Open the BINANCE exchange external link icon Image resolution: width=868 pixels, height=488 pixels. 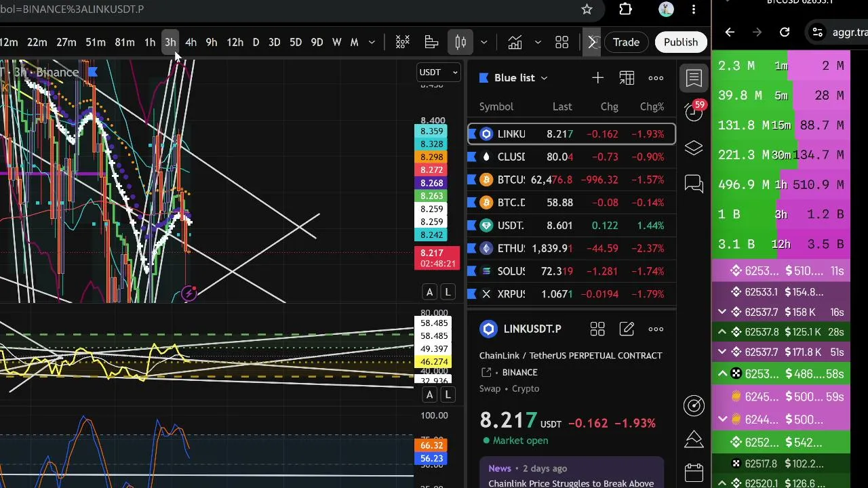point(486,372)
